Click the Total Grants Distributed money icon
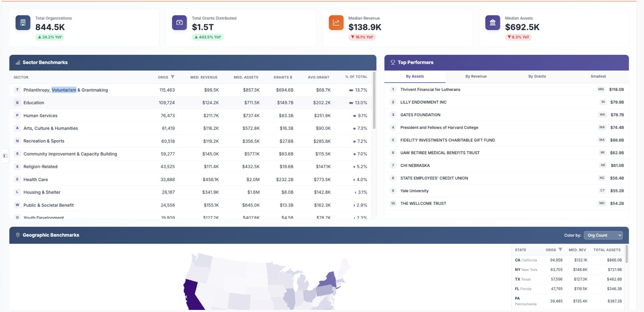The image size is (644, 312). point(180,23)
